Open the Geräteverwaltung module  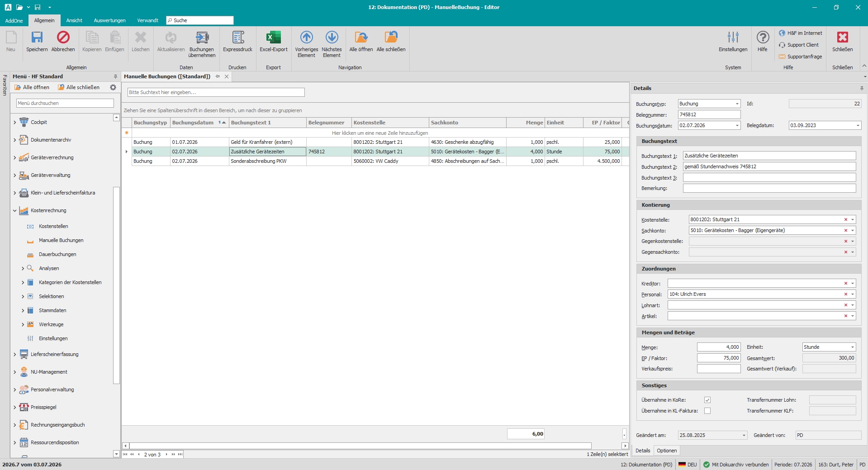click(x=50, y=175)
